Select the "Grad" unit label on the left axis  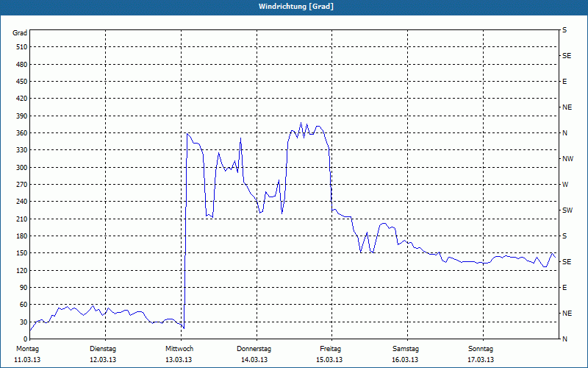coord(20,33)
